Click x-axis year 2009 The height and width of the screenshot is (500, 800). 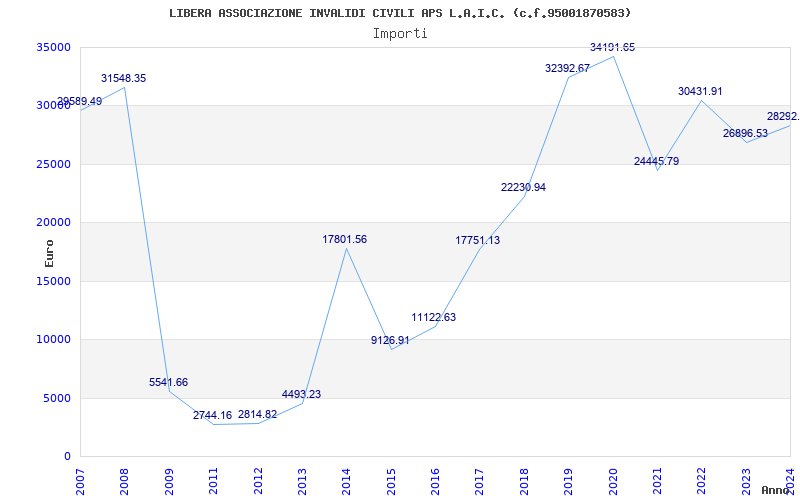pos(169,482)
